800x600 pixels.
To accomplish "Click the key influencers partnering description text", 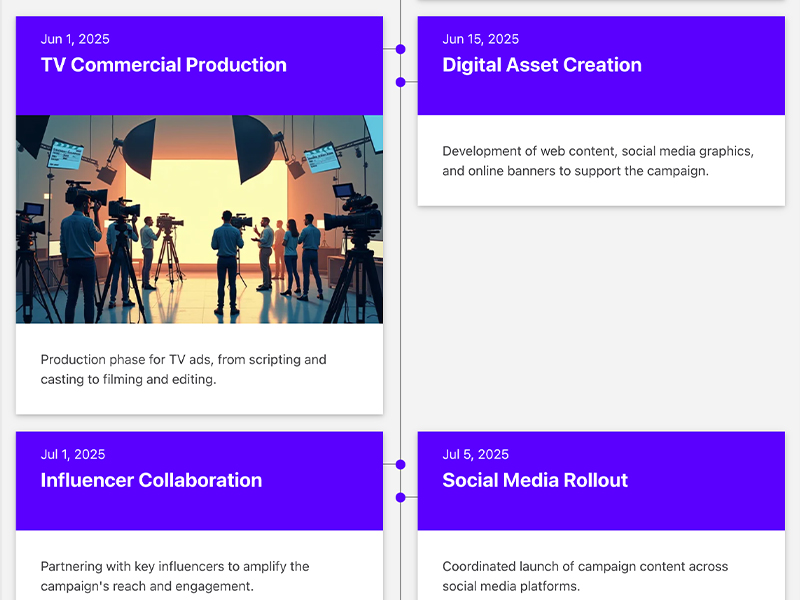I will [175, 576].
